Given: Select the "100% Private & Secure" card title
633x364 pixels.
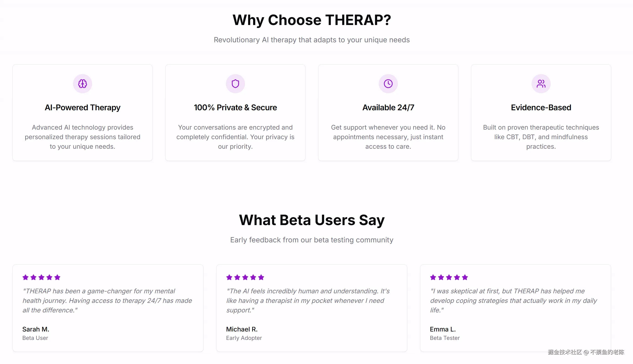Looking at the screenshot, I should point(235,108).
